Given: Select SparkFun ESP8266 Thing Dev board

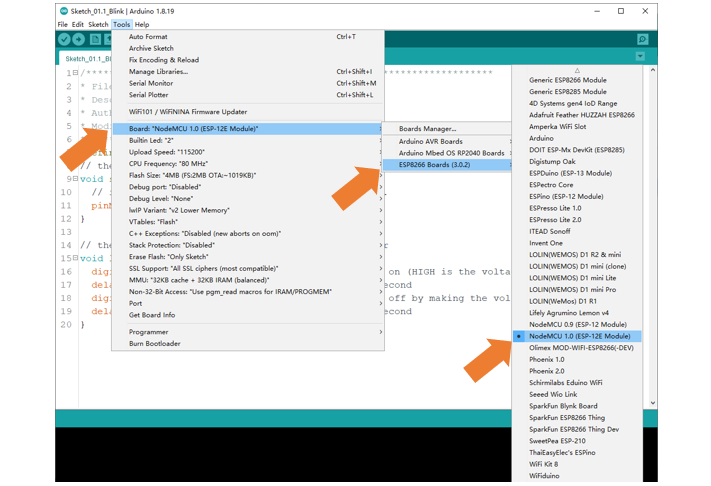Looking at the screenshot, I should click(577, 429).
